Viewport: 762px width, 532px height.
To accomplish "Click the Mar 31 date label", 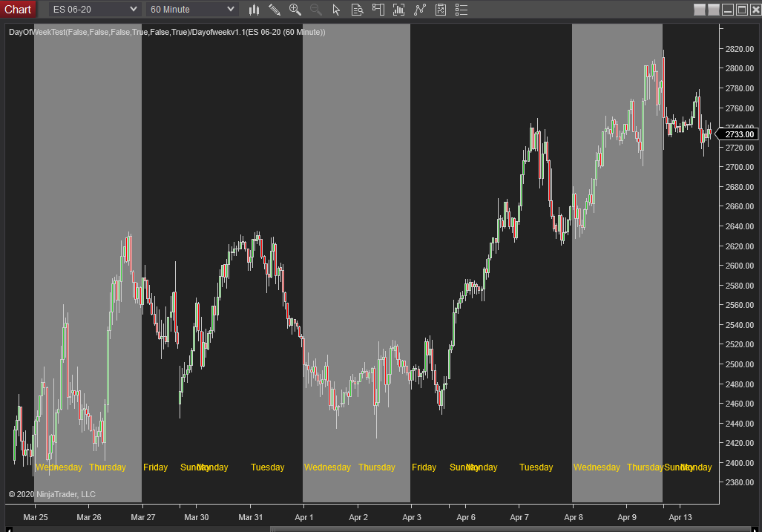I will [250, 517].
